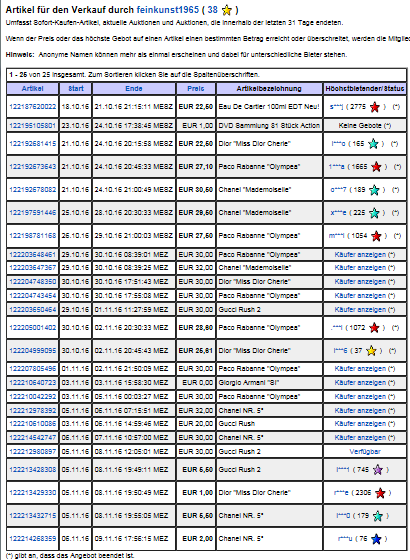Show buyers for the Giorgio Armani auction
410x560 pixels.
click(x=360, y=382)
